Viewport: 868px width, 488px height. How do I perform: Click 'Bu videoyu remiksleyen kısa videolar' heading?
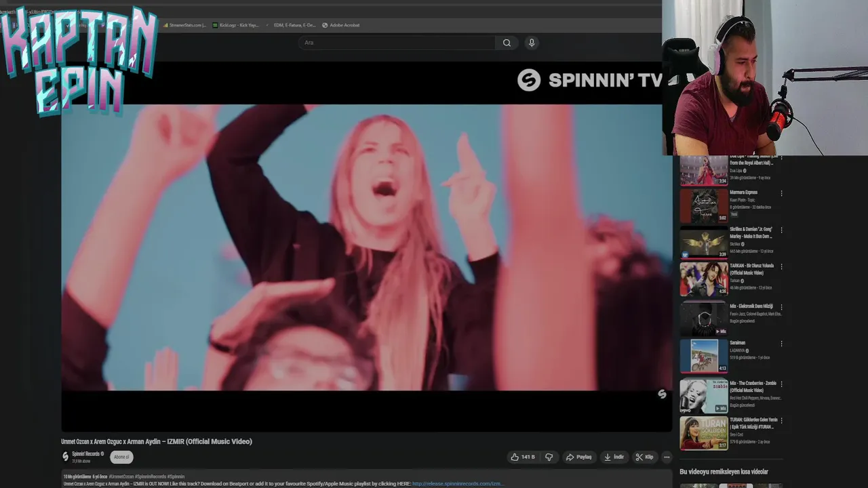(x=724, y=472)
